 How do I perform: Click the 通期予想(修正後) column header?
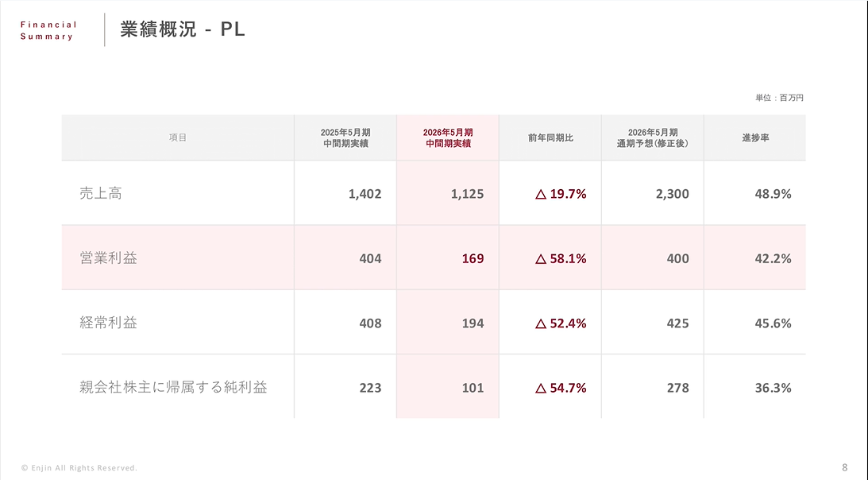point(652,137)
